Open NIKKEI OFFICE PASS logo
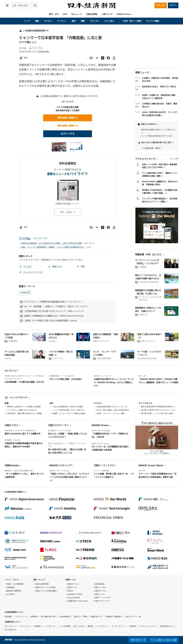The height and width of the screenshot is (644, 183). tap(86, 567)
